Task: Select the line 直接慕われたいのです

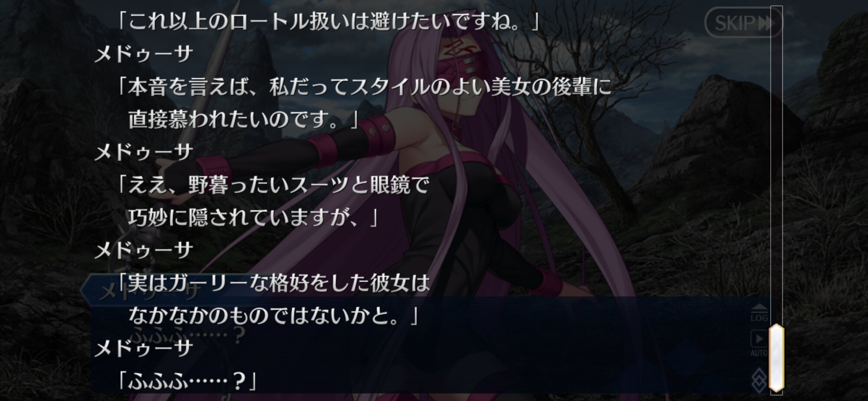Action: pyautogui.click(x=243, y=119)
